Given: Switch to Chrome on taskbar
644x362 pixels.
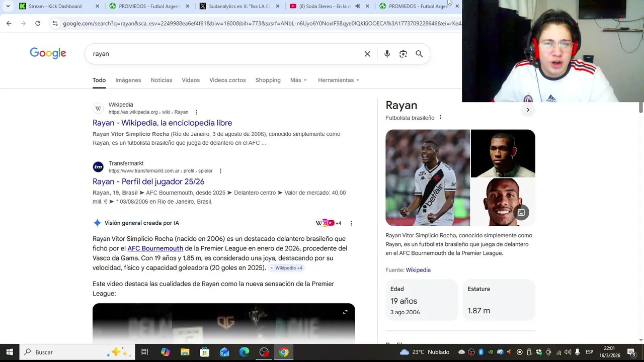Looking at the screenshot, I should click(x=284, y=352).
